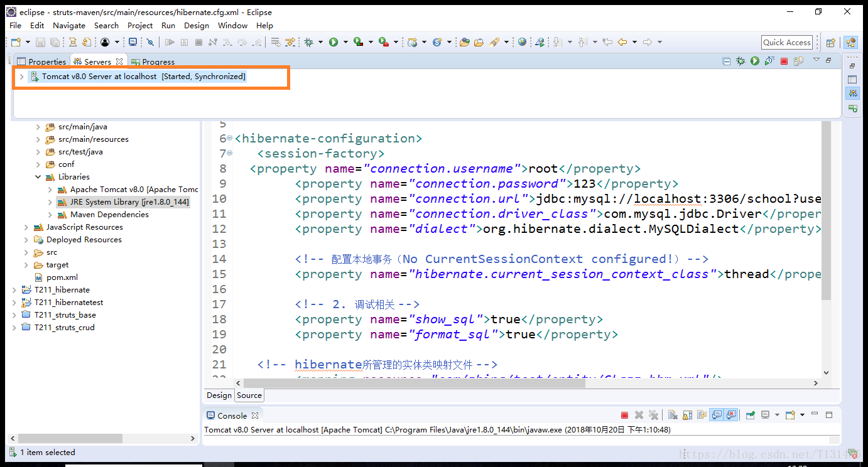868x467 pixels.
Task: Publish to the server in Servers view
Action: (x=798, y=61)
